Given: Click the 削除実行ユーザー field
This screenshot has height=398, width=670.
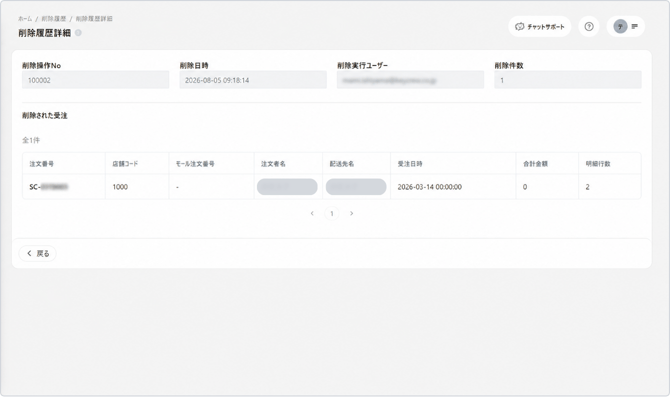Looking at the screenshot, I should 410,80.
